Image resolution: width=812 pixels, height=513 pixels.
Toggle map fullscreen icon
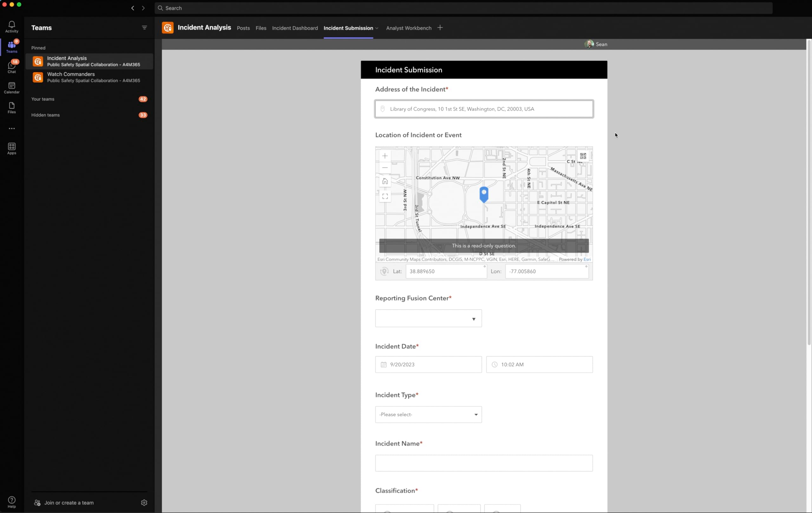385,196
